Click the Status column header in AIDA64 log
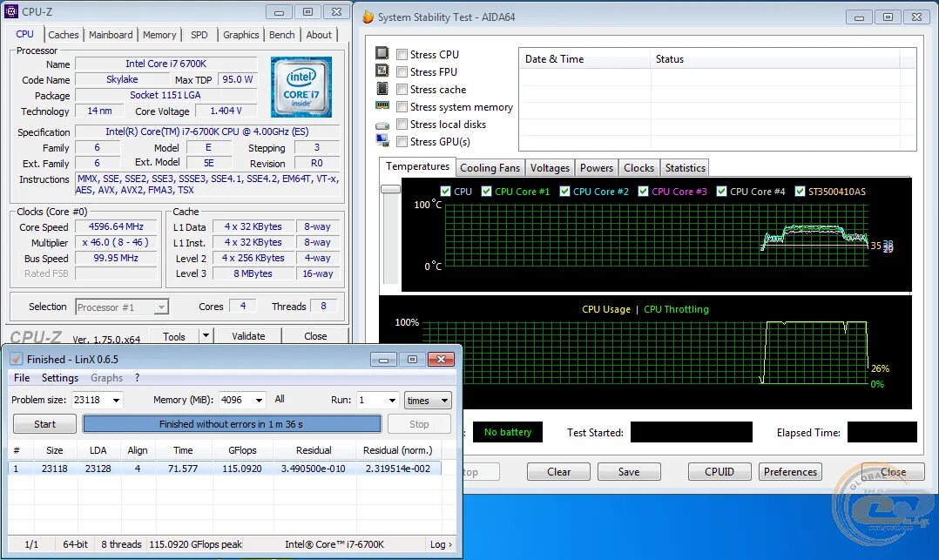 (775, 58)
